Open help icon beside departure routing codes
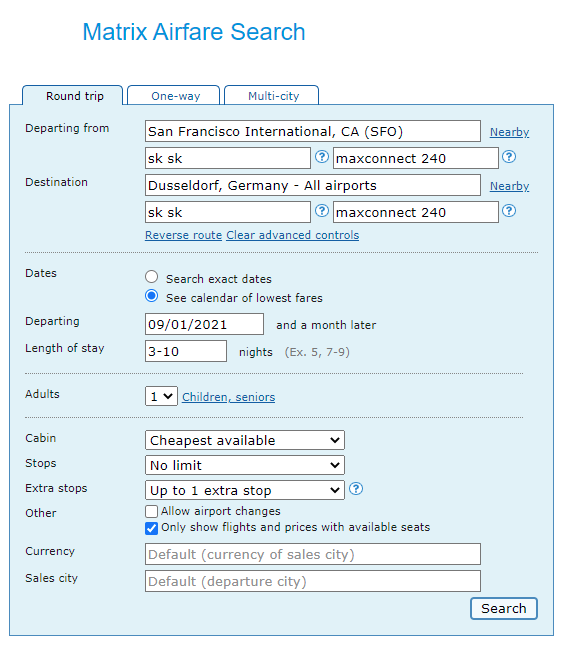Image resolution: width=570 pixels, height=651 pixels. point(321,157)
